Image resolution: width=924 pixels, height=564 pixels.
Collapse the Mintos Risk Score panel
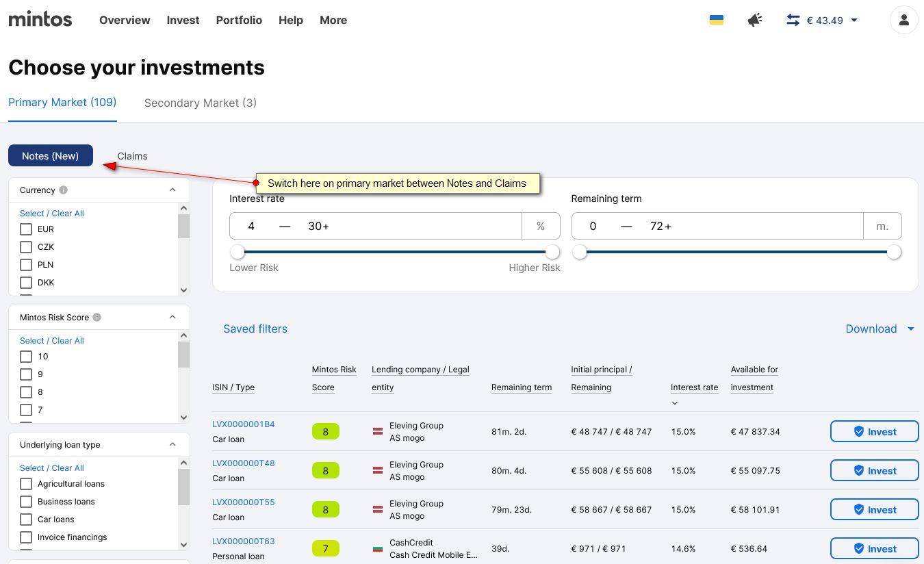(172, 318)
